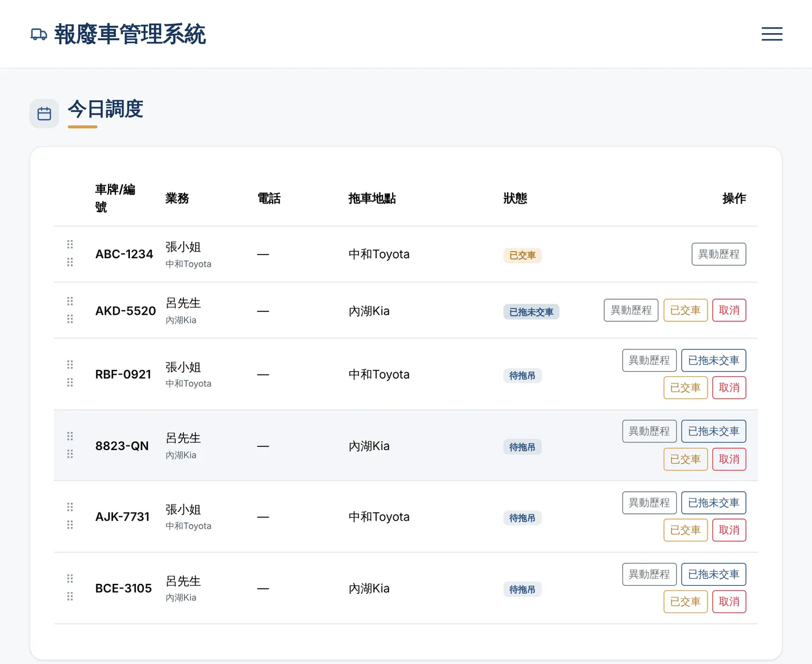Set AJK-7731 to 已拖未交車

[x=713, y=503]
